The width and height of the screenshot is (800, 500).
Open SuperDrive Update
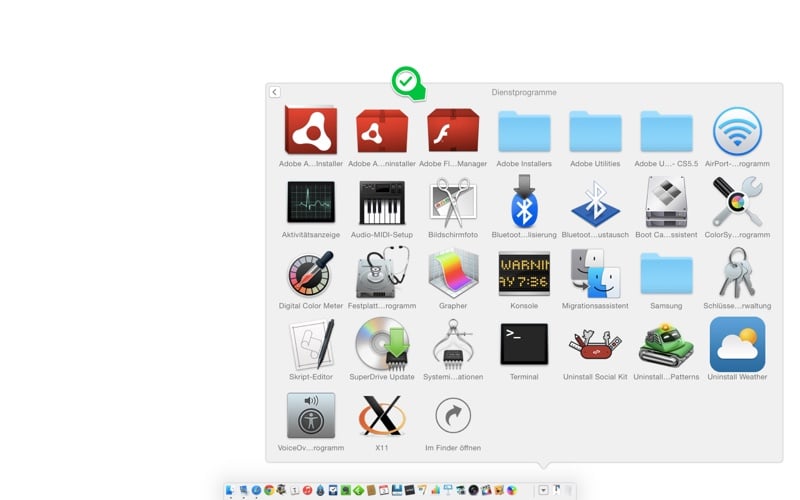coord(382,344)
